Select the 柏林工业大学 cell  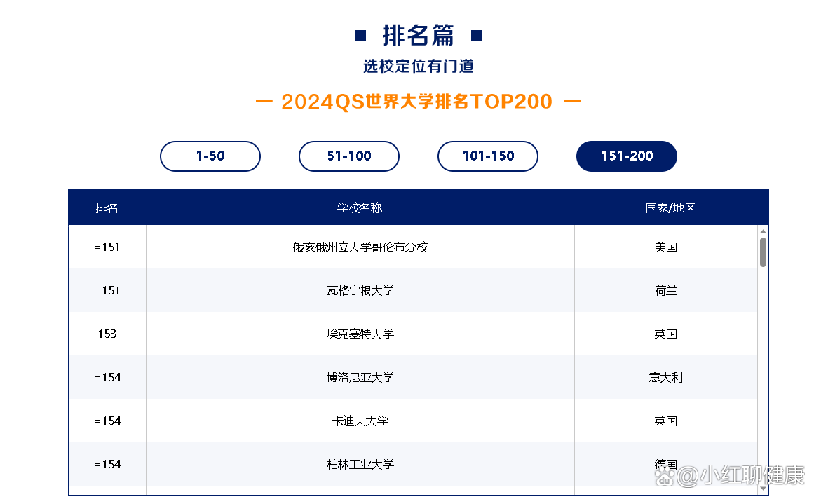coord(360,464)
